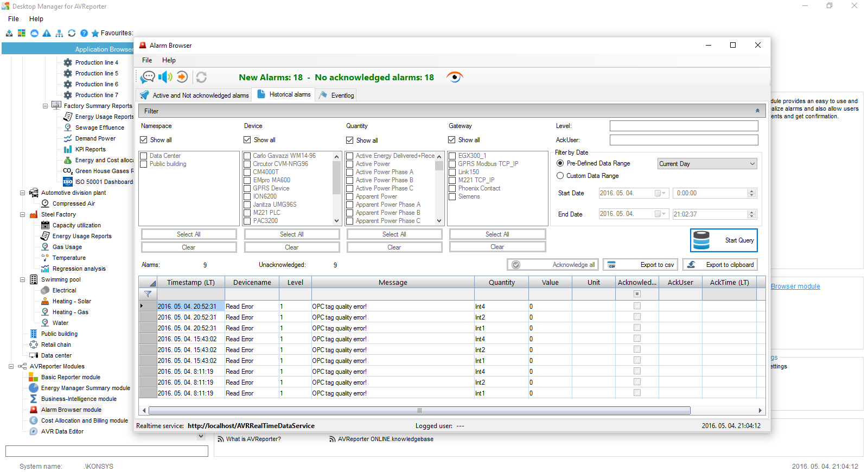The image size is (868, 472).
Task: Click the alarm table horizontal scrollbar
Action: 419,411
